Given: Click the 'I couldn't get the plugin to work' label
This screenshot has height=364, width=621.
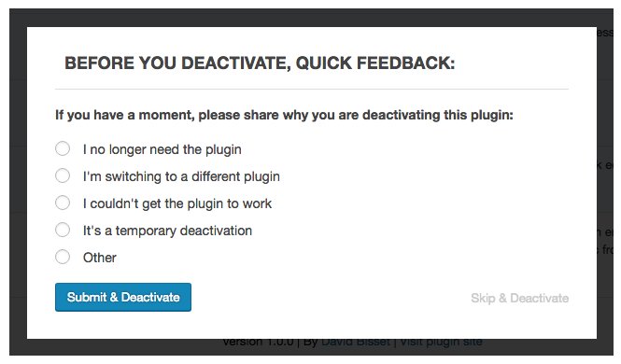Looking at the screenshot, I should coord(177,203).
